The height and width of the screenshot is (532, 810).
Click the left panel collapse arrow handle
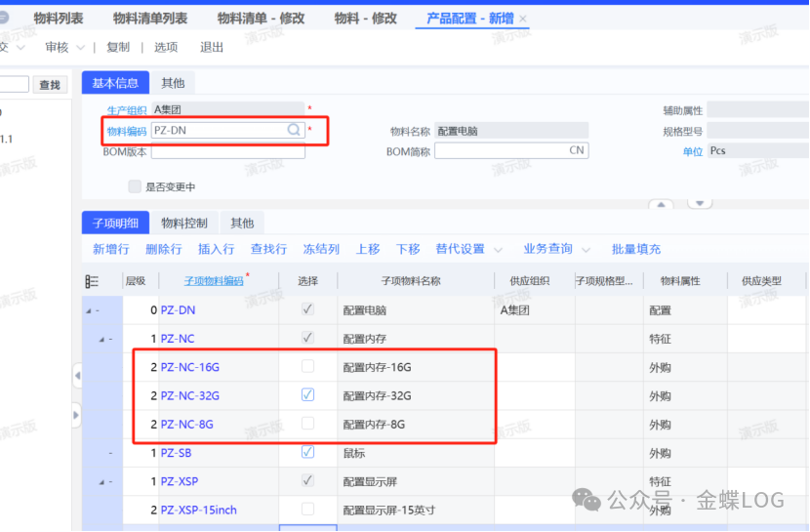[76, 376]
